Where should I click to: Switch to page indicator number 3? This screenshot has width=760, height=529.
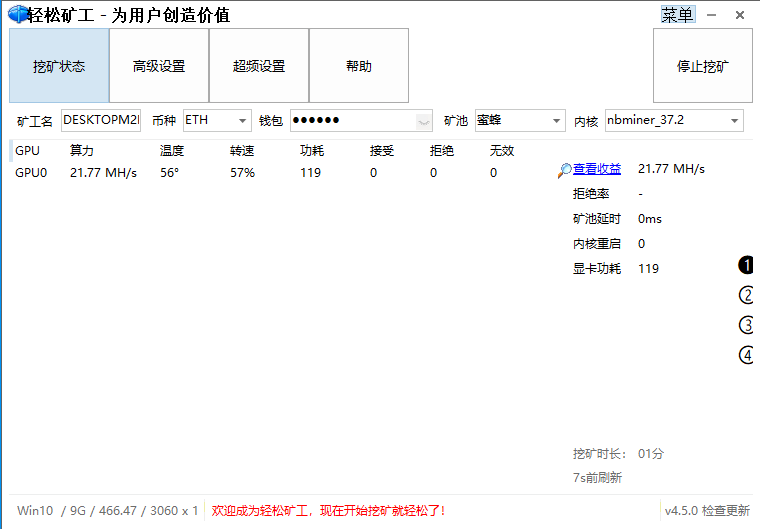[746, 325]
